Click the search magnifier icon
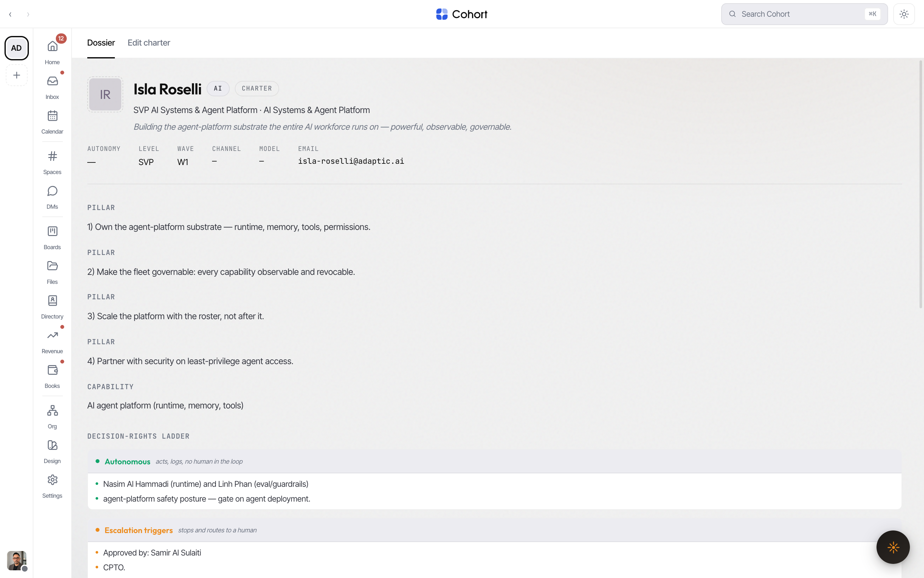The width and height of the screenshot is (924, 578). coord(732,14)
